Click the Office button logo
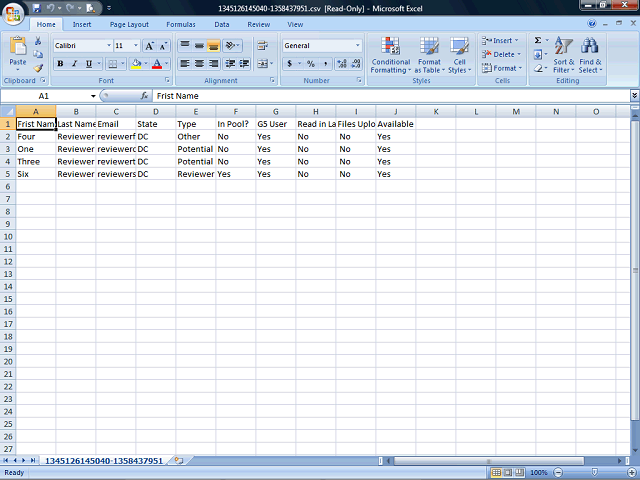 [x=13, y=13]
